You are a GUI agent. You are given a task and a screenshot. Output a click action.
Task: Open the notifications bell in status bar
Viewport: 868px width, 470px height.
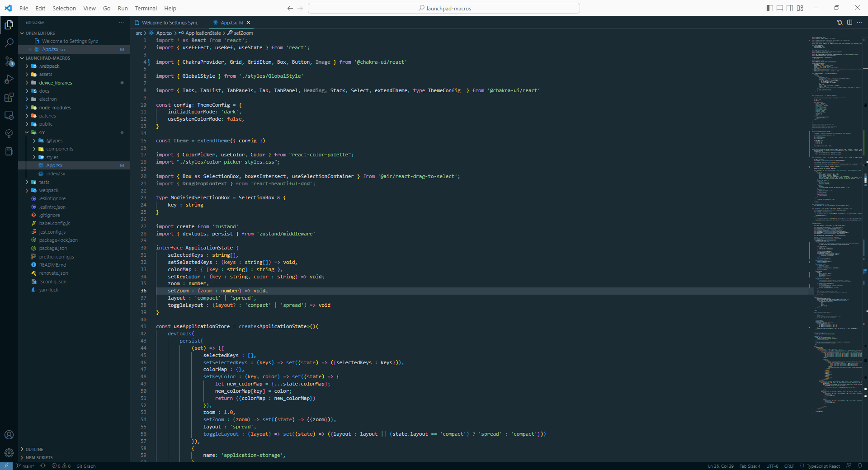(859, 466)
